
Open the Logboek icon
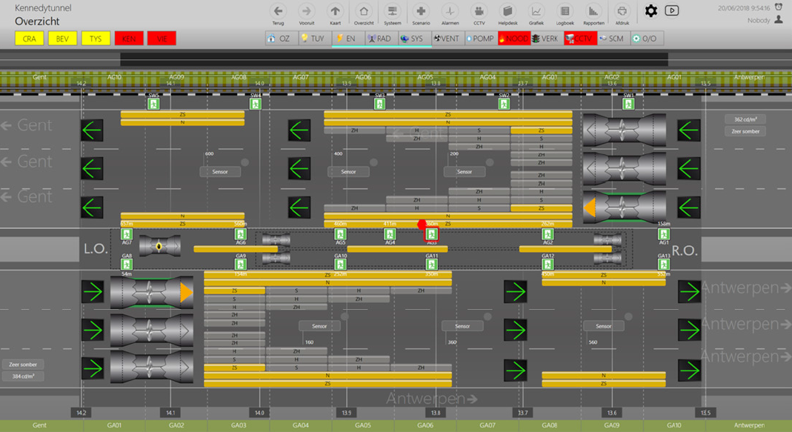point(565,11)
